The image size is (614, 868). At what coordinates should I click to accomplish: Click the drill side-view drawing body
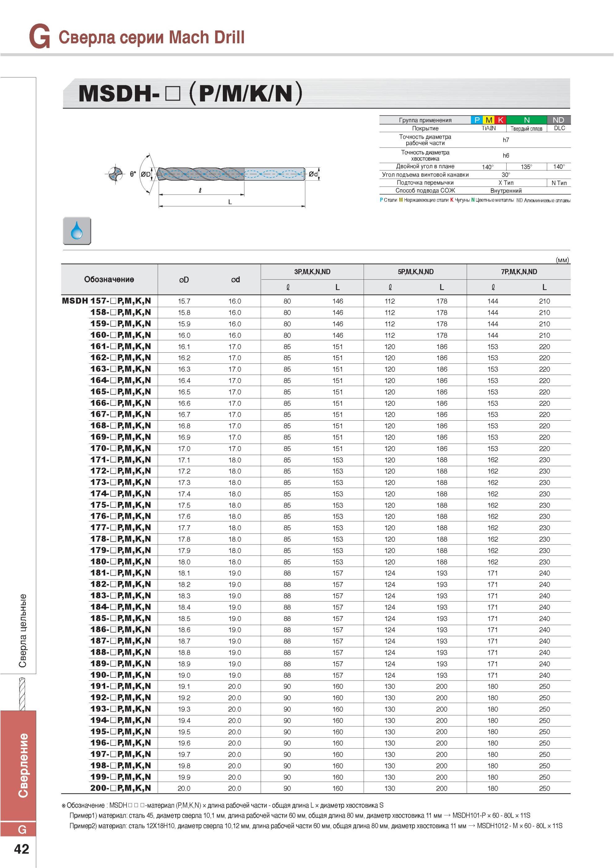point(231,174)
